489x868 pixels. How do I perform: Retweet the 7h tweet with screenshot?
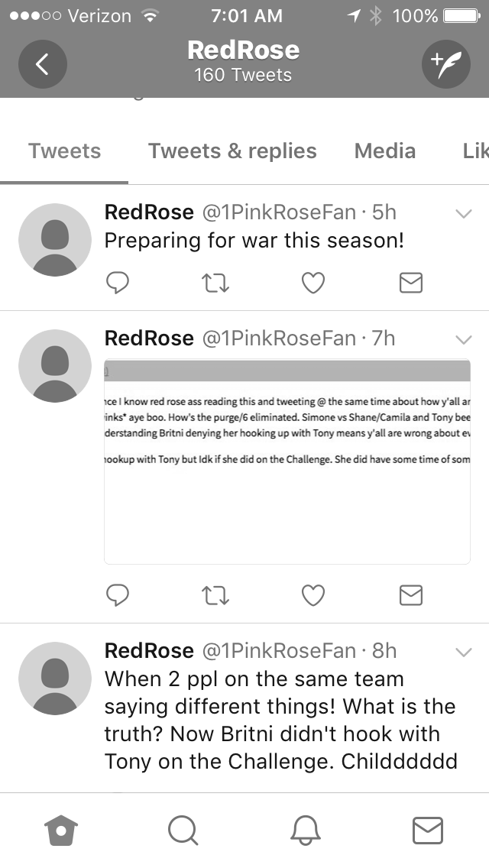(215, 596)
